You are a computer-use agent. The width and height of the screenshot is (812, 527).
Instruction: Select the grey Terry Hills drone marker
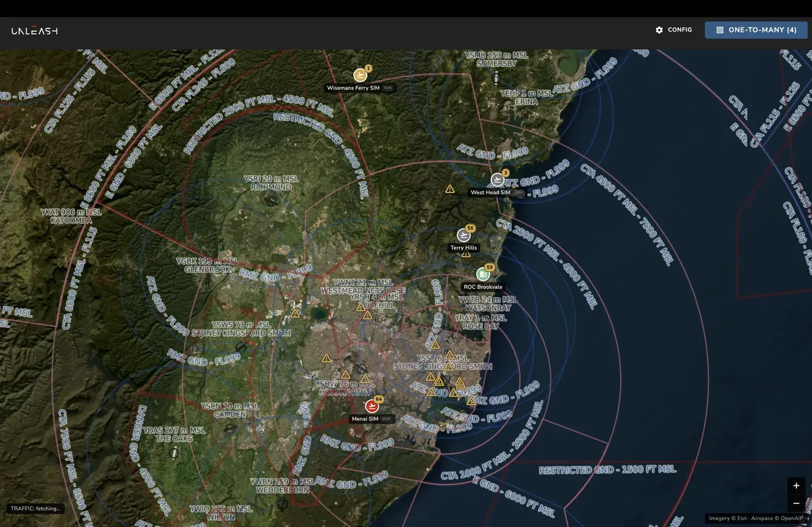pos(463,235)
